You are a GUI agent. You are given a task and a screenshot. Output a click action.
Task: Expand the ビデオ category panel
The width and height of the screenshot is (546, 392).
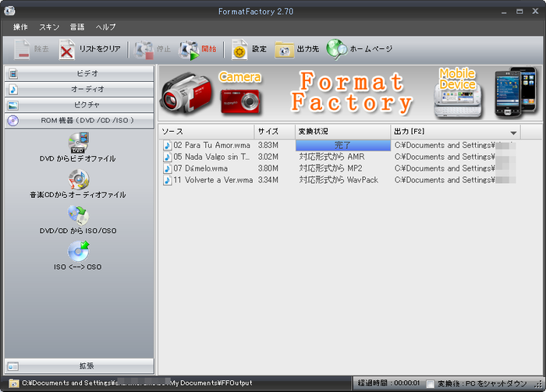pyautogui.click(x=80, y=73)
